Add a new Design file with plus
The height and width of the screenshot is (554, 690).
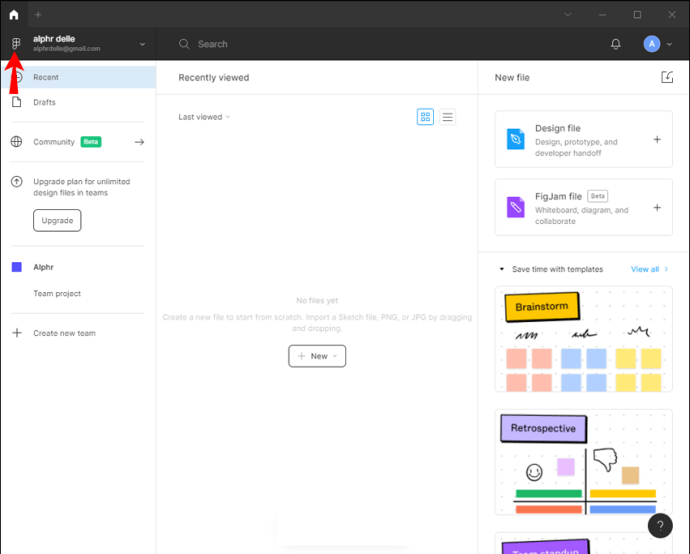tap(657, 139)
